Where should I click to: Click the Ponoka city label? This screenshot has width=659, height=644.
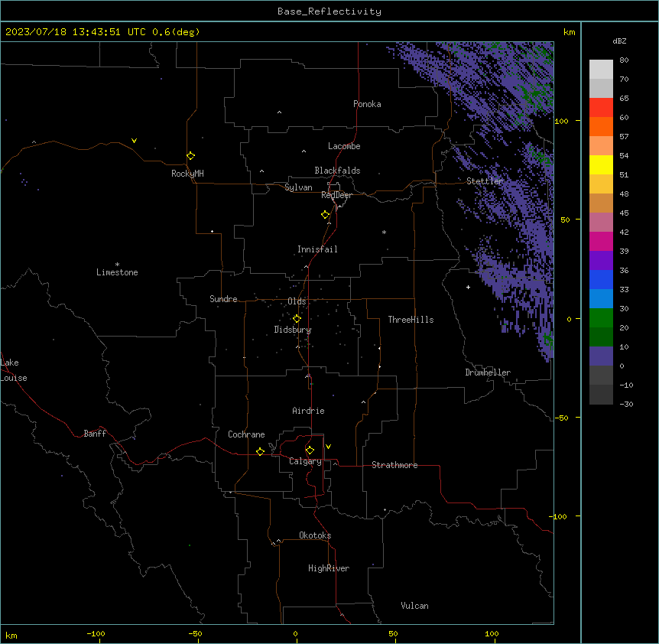click(x=367, y=104)
